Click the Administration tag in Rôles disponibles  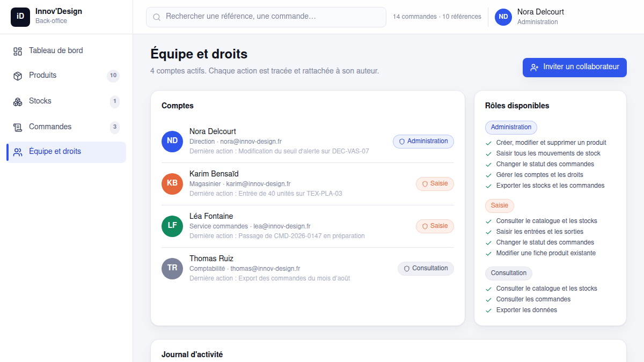(x=511, y=128)
